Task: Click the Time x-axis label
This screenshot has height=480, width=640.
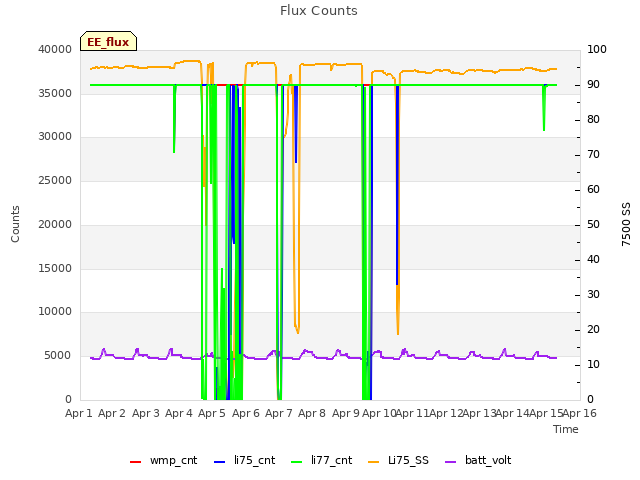Action: [x=566, y=429]
